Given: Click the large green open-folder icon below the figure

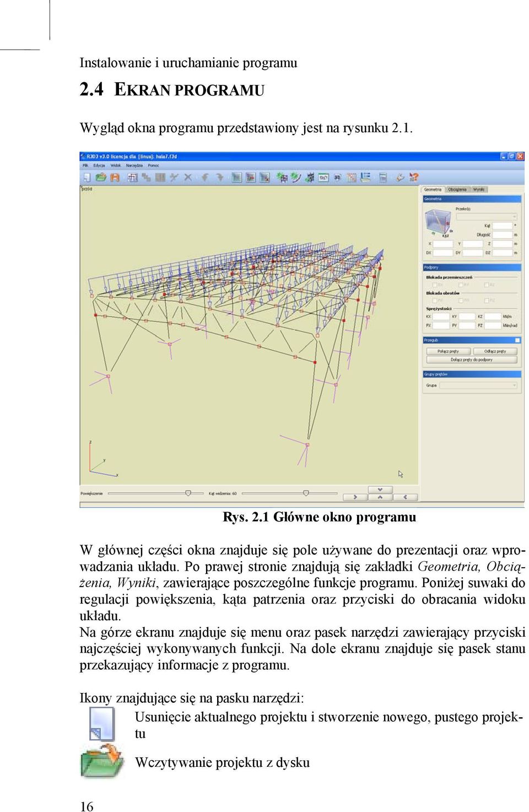Looking at the screenshot, I should click(x=102, y=761).
